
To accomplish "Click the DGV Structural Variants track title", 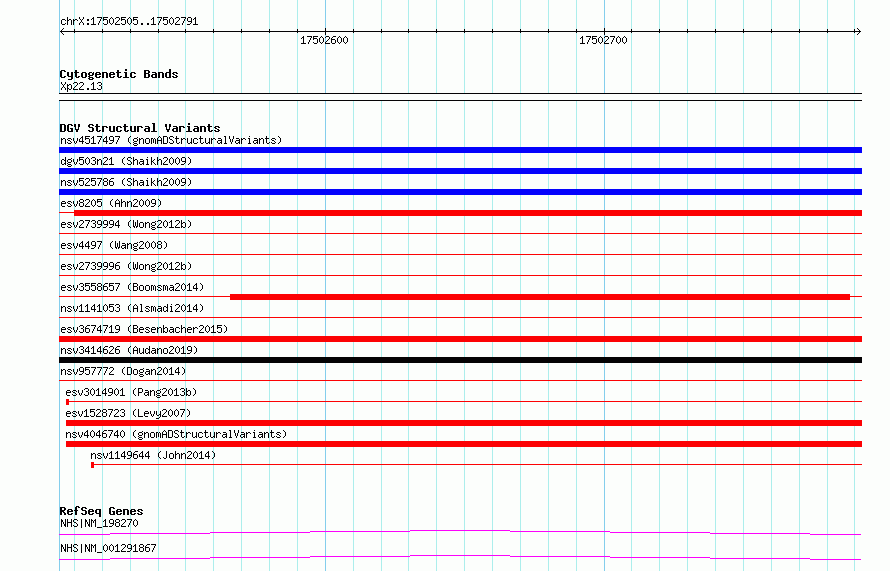I will 140,128.
